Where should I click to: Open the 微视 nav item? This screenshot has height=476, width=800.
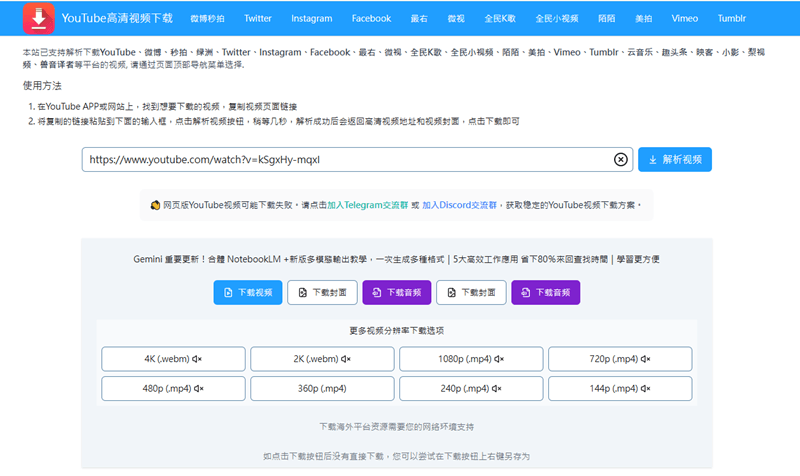click(456, 18)
